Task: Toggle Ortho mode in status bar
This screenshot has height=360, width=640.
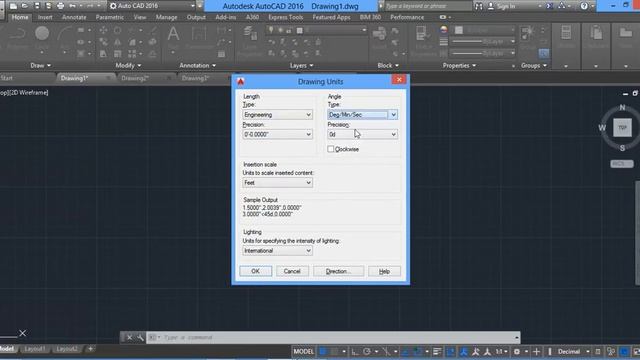Action: click(355, 351)
